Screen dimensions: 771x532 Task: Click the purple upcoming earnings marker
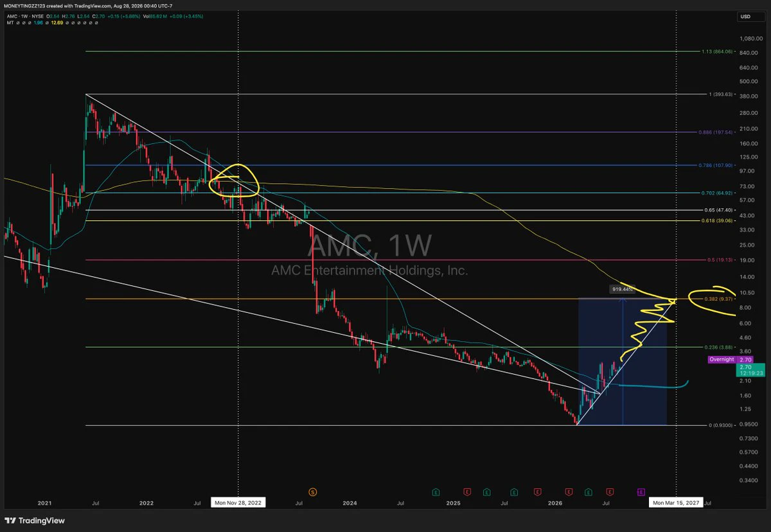tap(641, 492)
